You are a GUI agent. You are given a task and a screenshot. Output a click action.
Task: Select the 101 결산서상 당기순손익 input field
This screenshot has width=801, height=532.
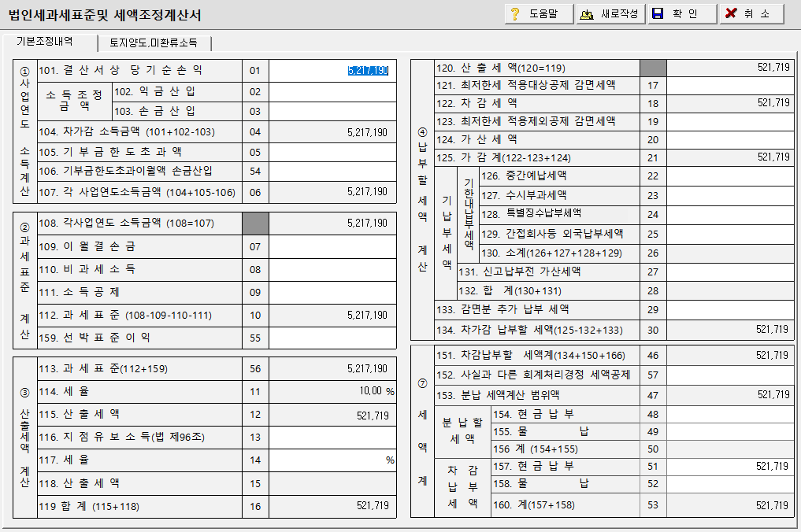tap(332, 71)
